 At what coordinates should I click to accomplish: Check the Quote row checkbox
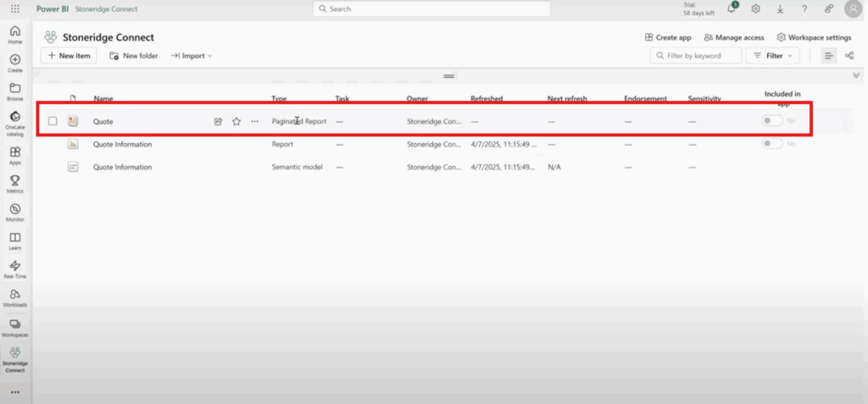click(53, 121)
